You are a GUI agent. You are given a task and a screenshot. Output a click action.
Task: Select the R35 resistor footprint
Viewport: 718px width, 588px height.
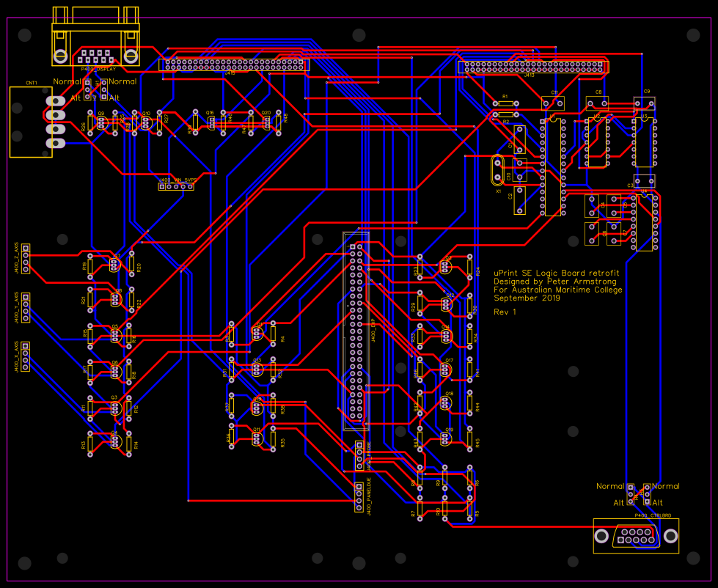point(273,439)
